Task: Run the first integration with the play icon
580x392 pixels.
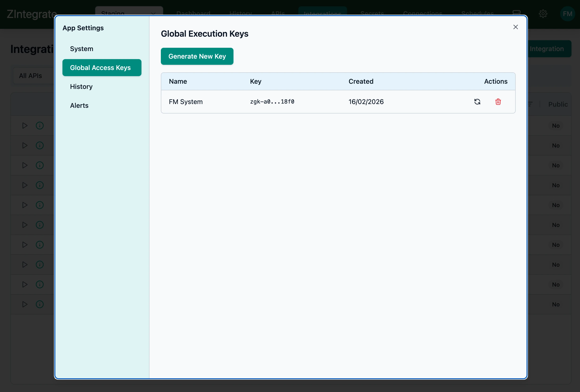Action: (x=24, y=126)
